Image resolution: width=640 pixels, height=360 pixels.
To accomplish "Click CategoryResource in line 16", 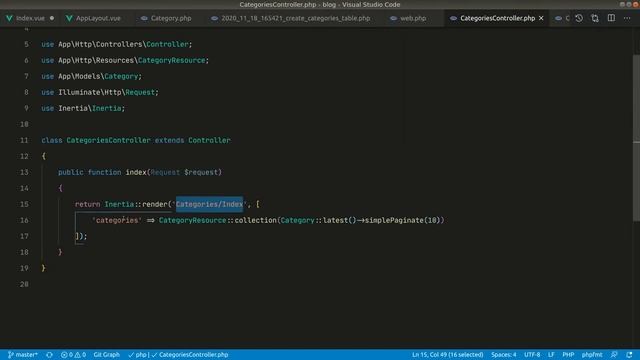I will tap(192, 220).
